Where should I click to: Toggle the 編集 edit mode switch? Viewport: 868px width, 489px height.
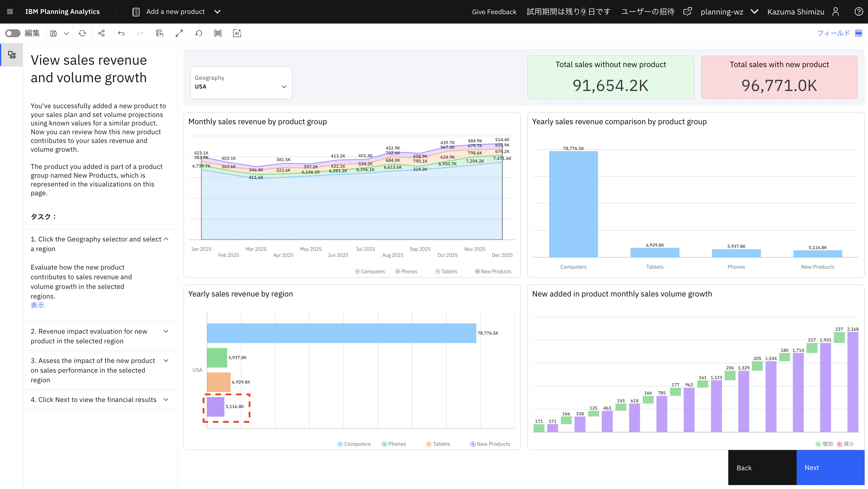pos(13,33)
